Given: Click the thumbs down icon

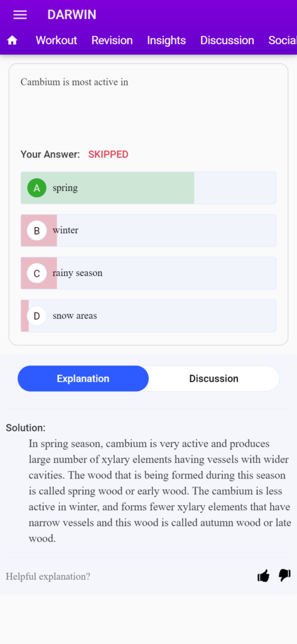Looking at the screenshot, I should pos(284,576).
